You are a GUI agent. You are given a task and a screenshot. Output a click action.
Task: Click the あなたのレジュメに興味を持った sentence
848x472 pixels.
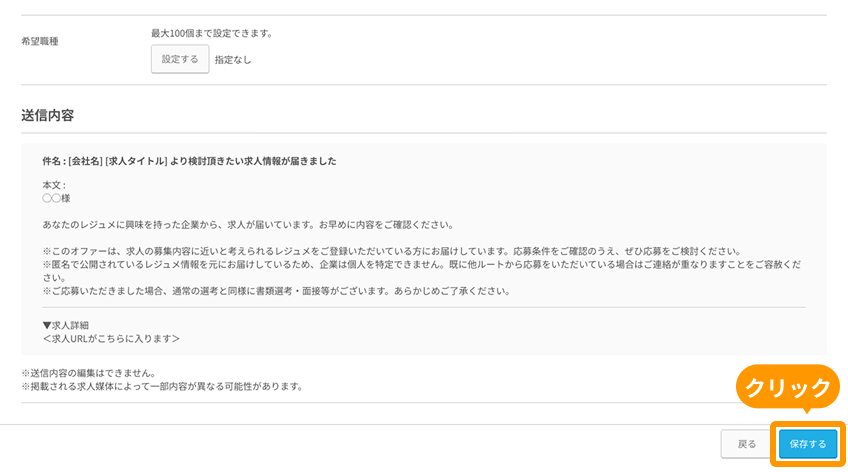click(248, 225)
